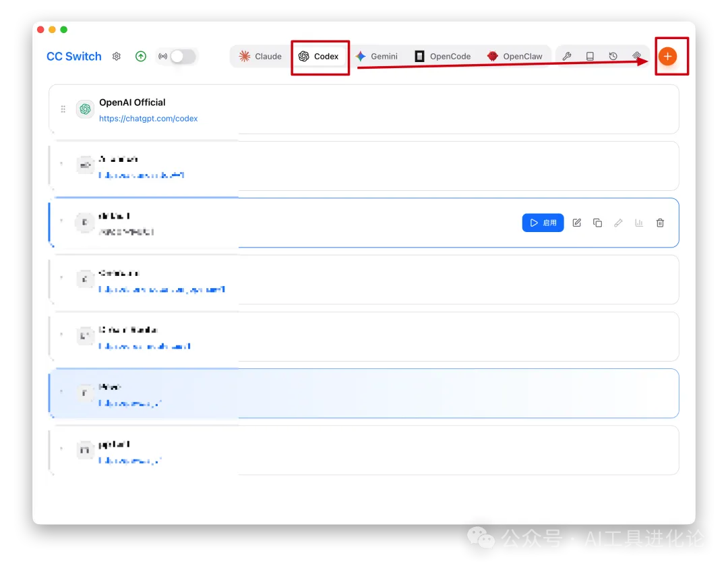This screenshot has height=568, width=728.
Task: Edit the provider with the pencil-square icon
Action: click(576, 223)
